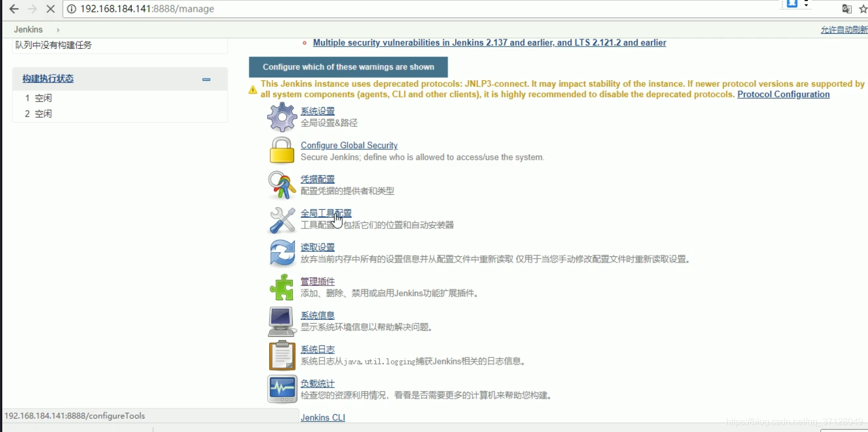Open the 管理插件 link
The image size is (868, 432).
pyautogui.click(x=318, y=281)
